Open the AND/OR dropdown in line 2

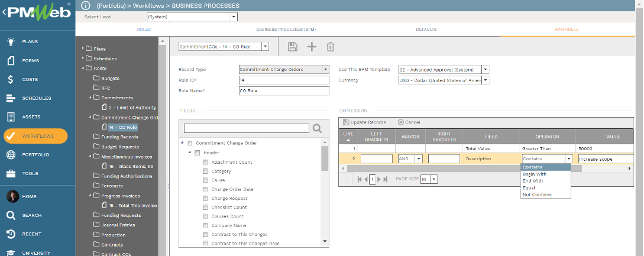point(419,158)
